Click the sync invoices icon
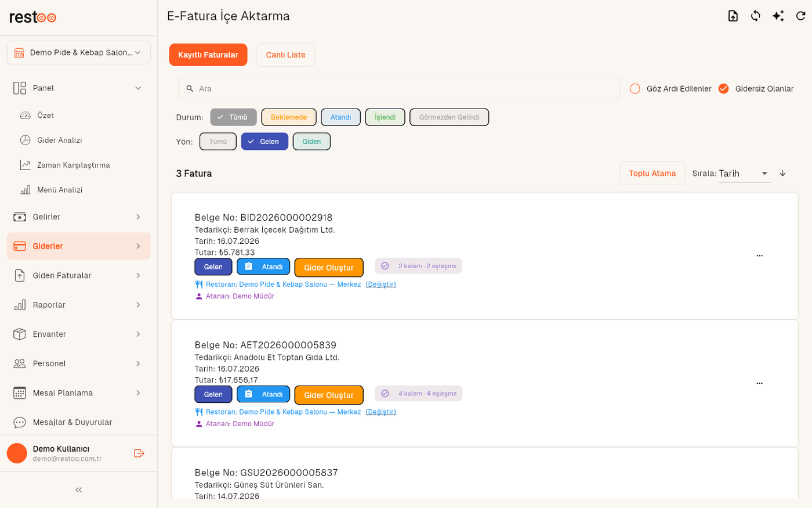812x508 pixels. [x=755, y=16]
